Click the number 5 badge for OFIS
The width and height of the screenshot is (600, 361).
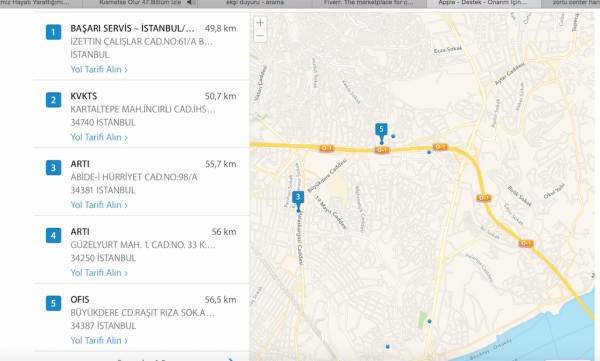[x=54, y=303]
